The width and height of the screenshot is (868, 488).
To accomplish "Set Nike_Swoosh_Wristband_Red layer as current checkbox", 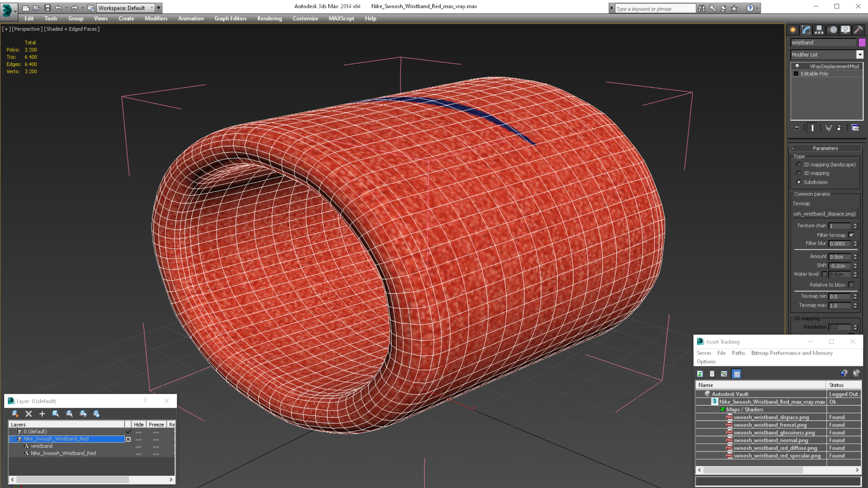I will [128, 439].
